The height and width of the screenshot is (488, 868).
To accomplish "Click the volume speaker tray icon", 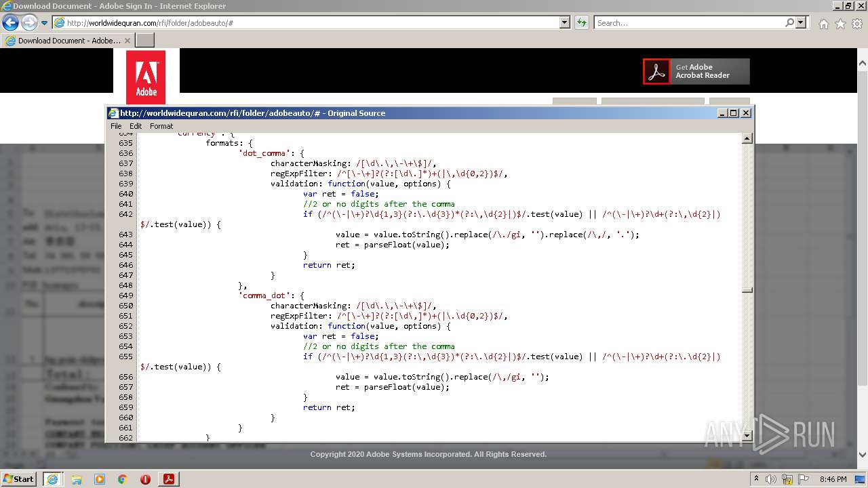I will click(x=771, y=479).
